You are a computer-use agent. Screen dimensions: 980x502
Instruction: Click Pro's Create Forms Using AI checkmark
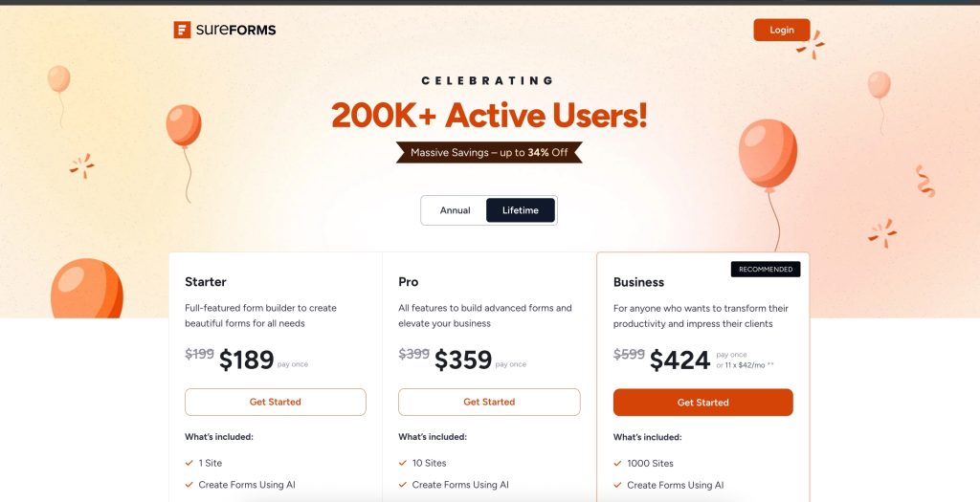click(x=403, y=485)
